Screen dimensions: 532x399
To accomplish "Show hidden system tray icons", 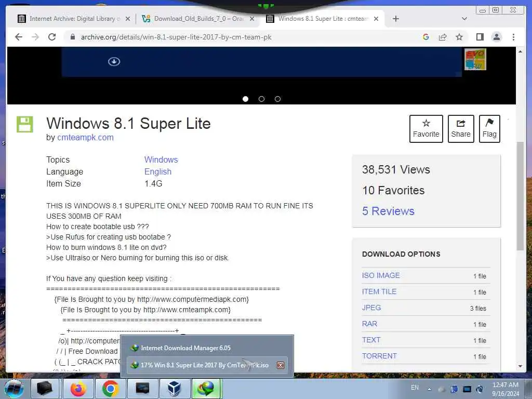I will (430, 389).
